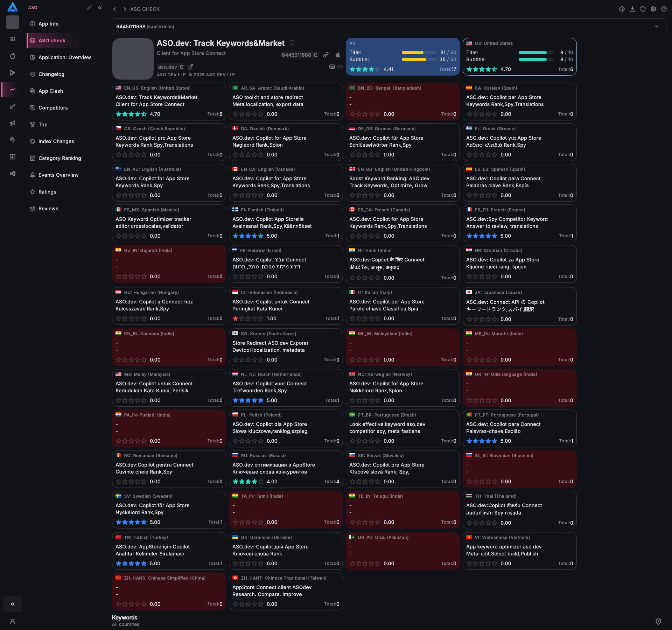Open the help question mark icon

[x=664, y=9]
